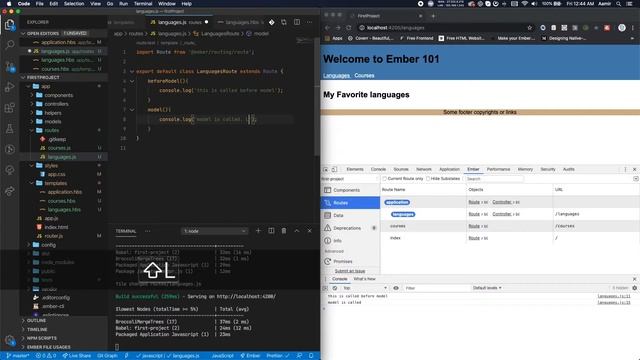Expand the helpers folder
The width and height of the screenshot is (640, 360).
click(53, 113)
